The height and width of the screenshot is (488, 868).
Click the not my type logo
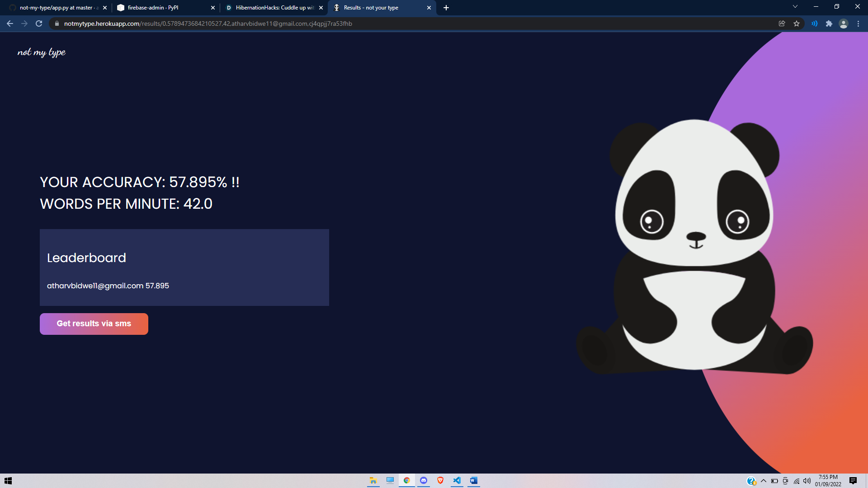click(x=42, y=52)
